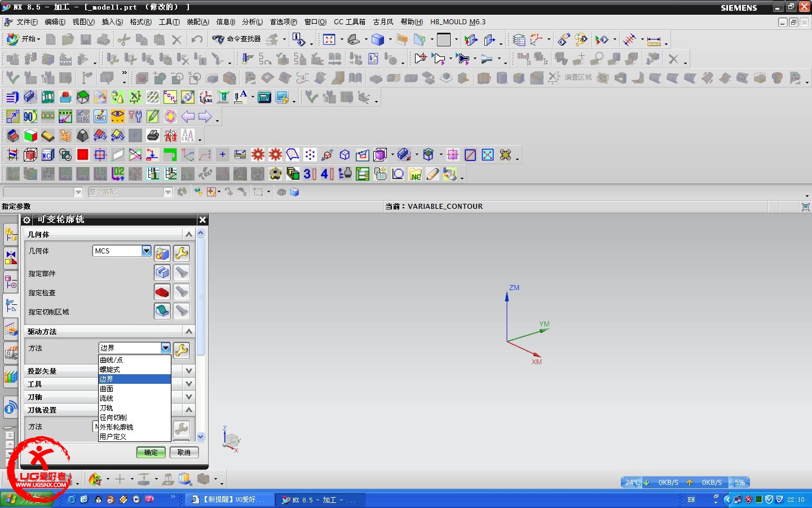Screen dimensions: 812x508
Task: Open the 分析(L) menu
Action: [253, 22]
